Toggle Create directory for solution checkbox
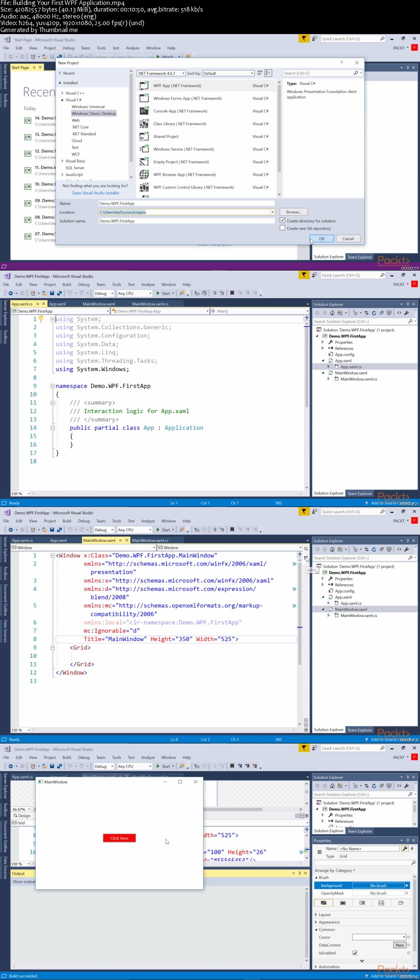Viewport: 420px width, 980px height. 283,220
